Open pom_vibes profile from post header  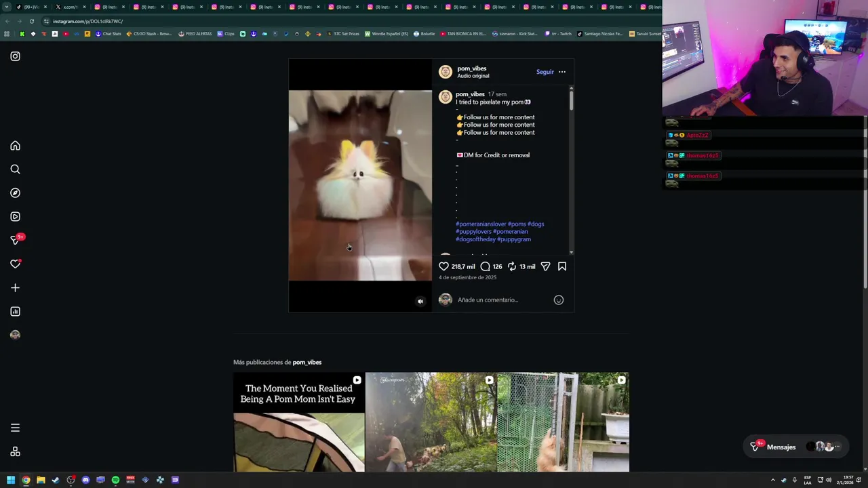(x=471, y=68)
